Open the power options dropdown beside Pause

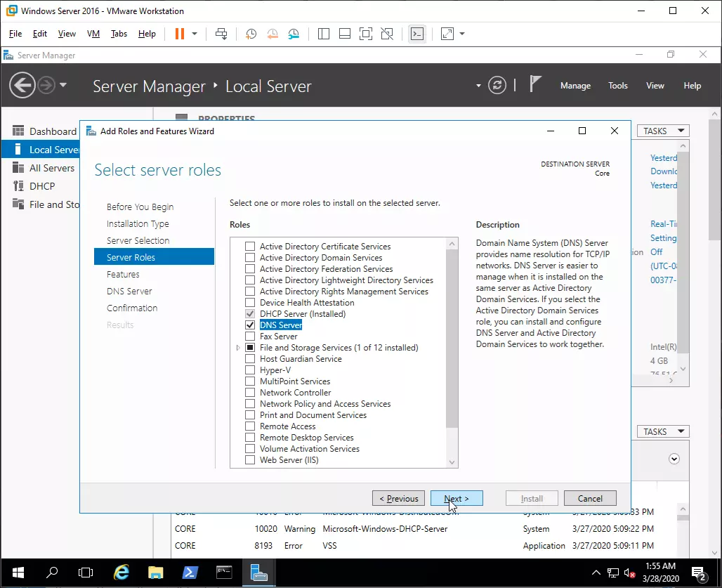[x=195, y=34]
